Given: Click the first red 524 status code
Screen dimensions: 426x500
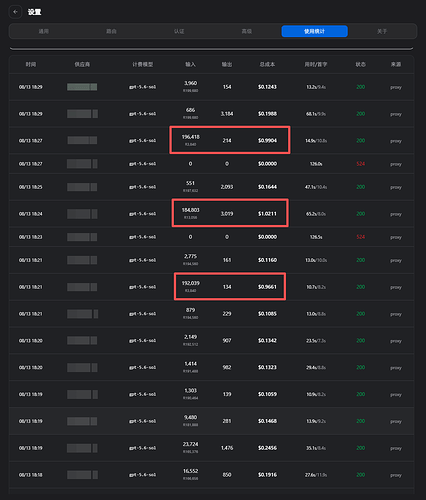Looking at the screenshot, I should (360, 164).
